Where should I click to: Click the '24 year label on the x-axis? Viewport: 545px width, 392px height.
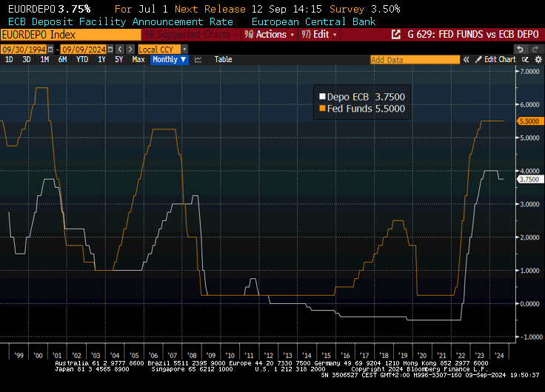[499, 356]
